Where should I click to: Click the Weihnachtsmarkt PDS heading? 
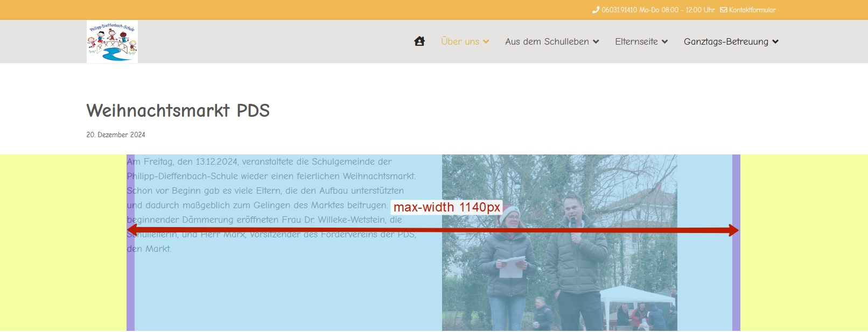point(178,110)
